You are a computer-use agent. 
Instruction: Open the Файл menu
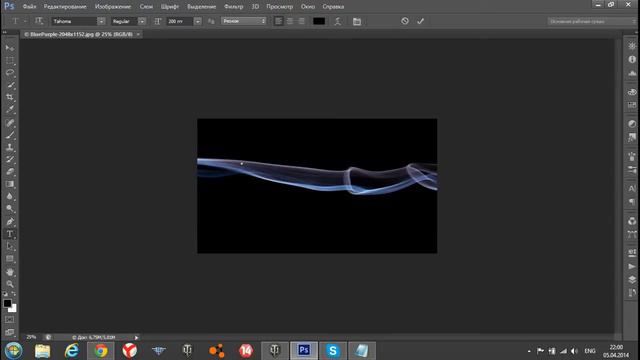pyautogui.click(x=29, y=7)
